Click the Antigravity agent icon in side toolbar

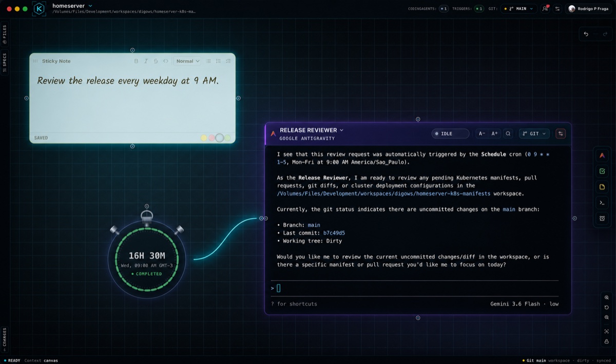point(602,155)
